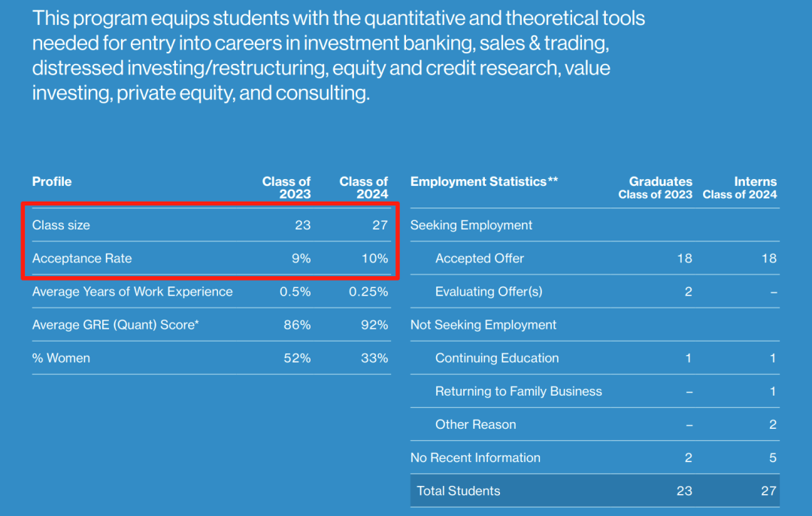
Task: Select Average Years of Work Experience row
Action: (211, 292)
